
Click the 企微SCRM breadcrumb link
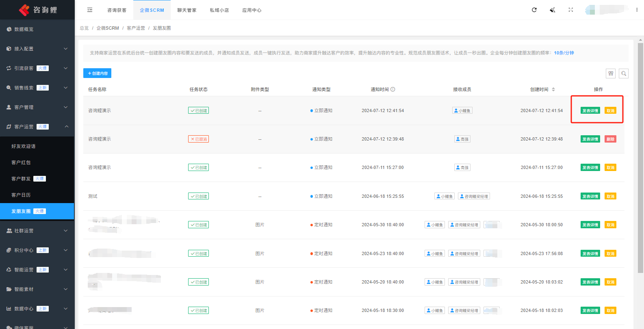[108, 28]
